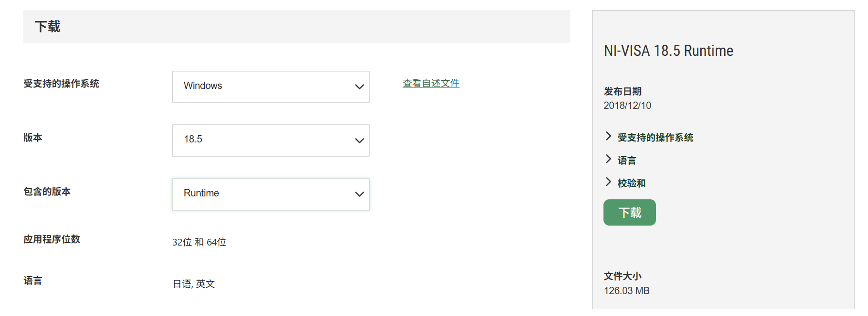Click the arrow icon beside 校验和
This screenshot has height=316, width=868.
608,182
